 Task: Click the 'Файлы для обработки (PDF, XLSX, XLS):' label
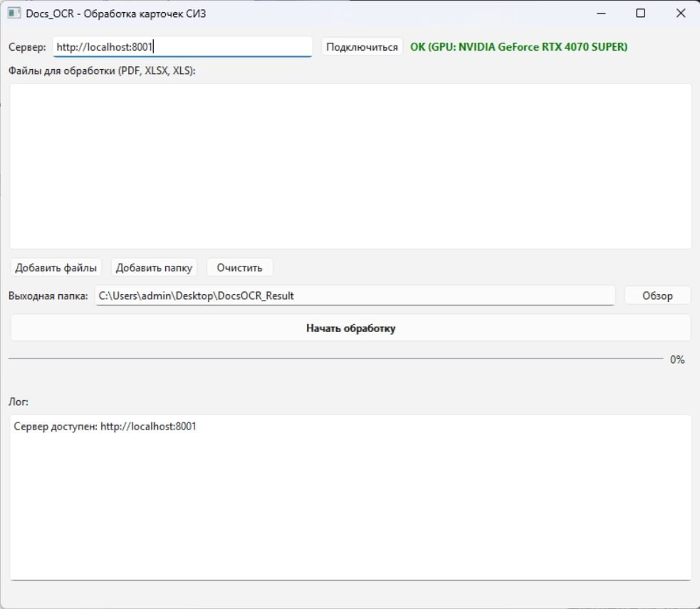[x=102, y=71]
